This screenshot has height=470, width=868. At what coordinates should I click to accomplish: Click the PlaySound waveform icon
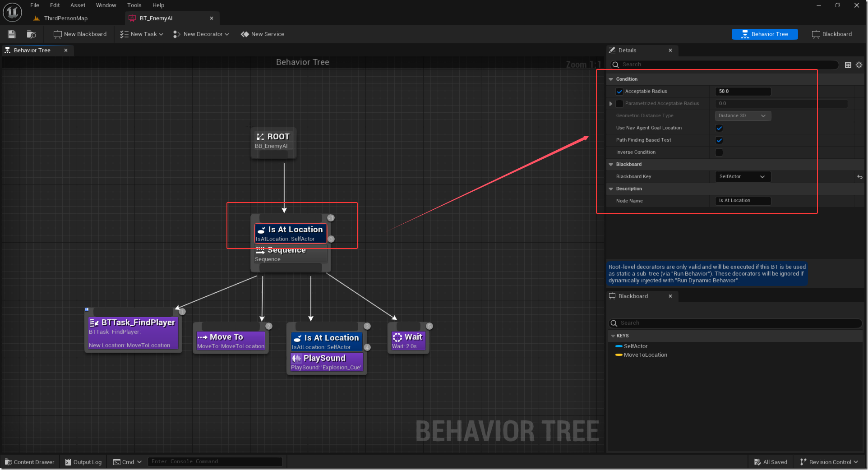click(296, 359)
